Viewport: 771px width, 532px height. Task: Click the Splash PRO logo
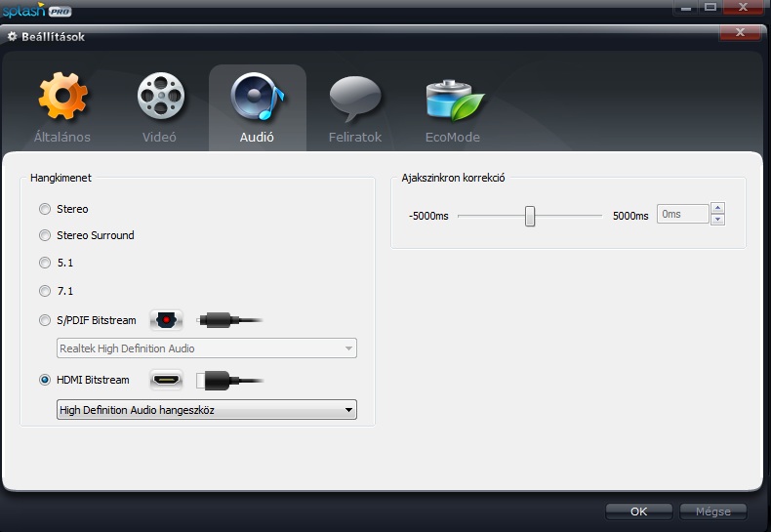pyautogui.click(x=37, y=10)
